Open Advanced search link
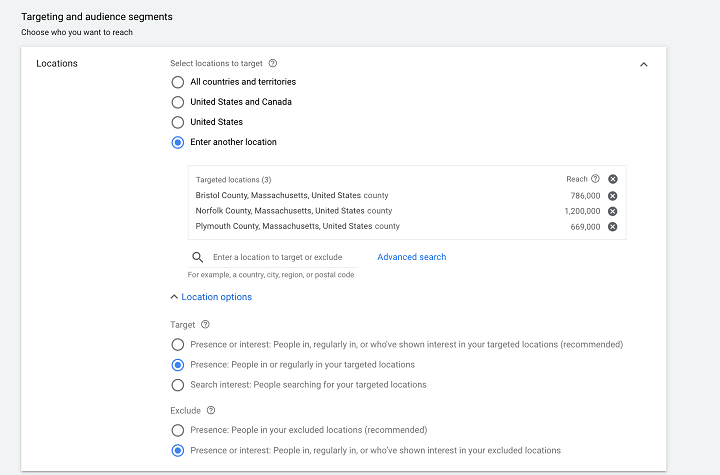This screenshot has width=720, height=475. 412,257
